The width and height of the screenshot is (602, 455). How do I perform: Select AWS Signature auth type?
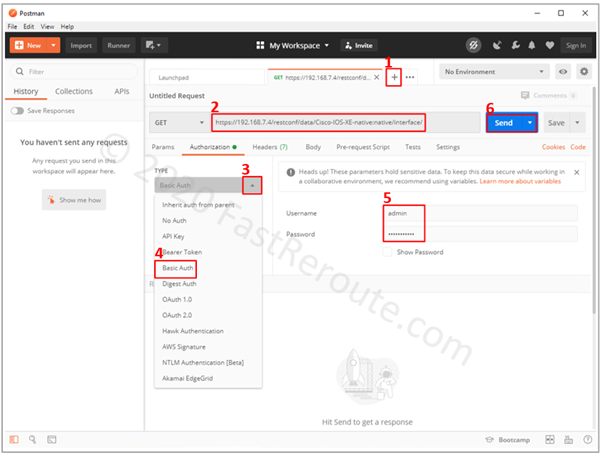coord(184,347)
